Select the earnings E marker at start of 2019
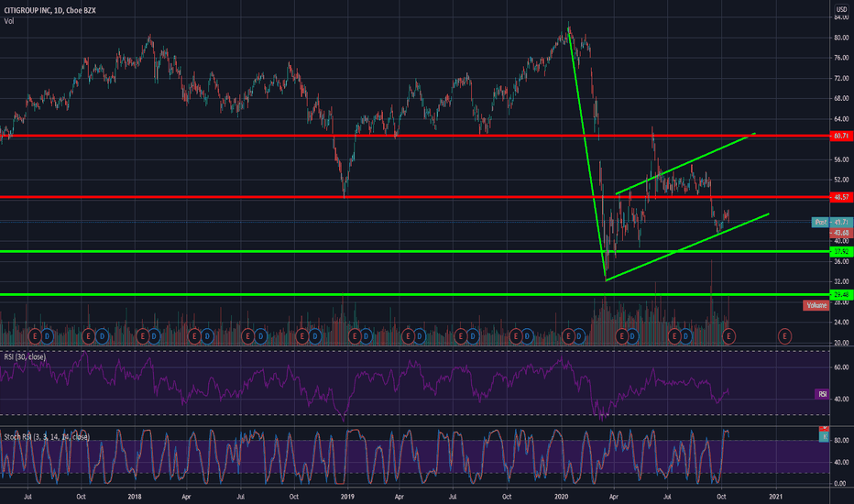The height and width of the screenshot is (504, 854). pyautogui.click(x=355, y=336)
